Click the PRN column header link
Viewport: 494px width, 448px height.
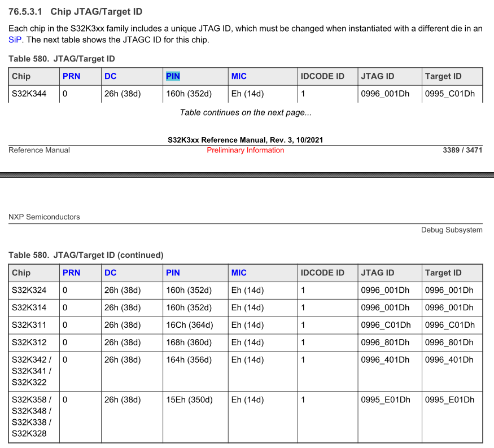[x=71, y=76]
